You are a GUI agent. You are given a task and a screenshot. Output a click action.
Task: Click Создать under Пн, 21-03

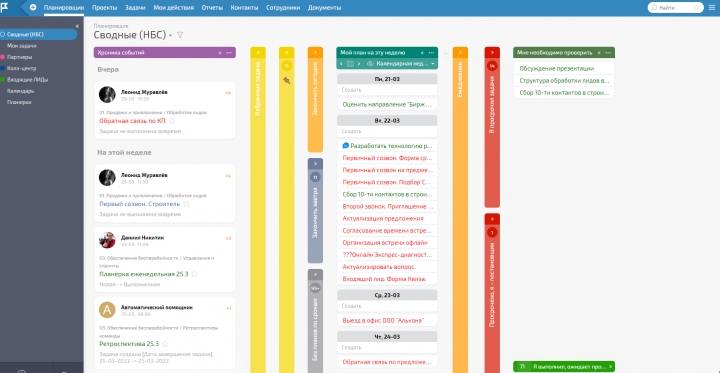pyautogui.click(x=387, y=90)
